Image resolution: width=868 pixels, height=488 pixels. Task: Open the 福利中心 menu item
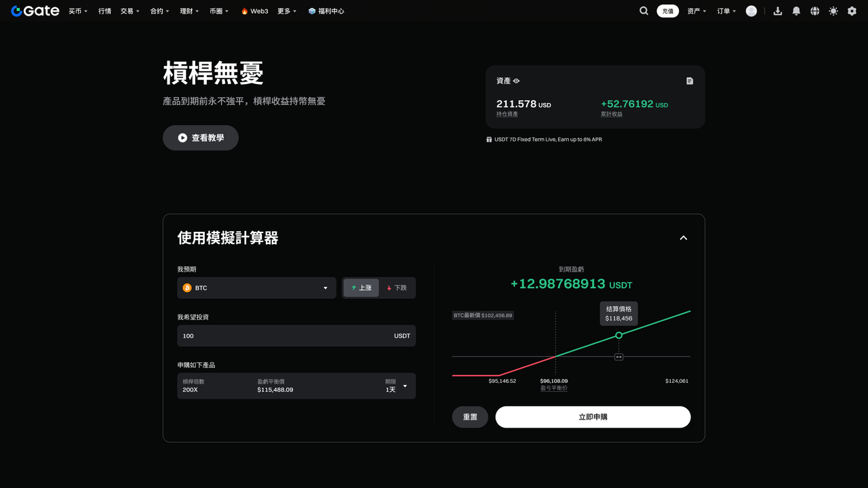[326, 11]
